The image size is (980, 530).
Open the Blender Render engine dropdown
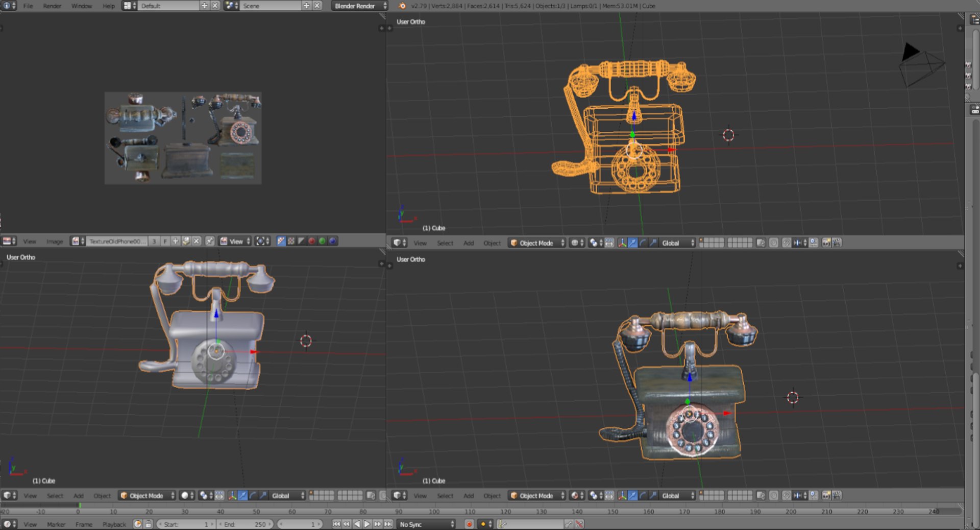point(359,6)
